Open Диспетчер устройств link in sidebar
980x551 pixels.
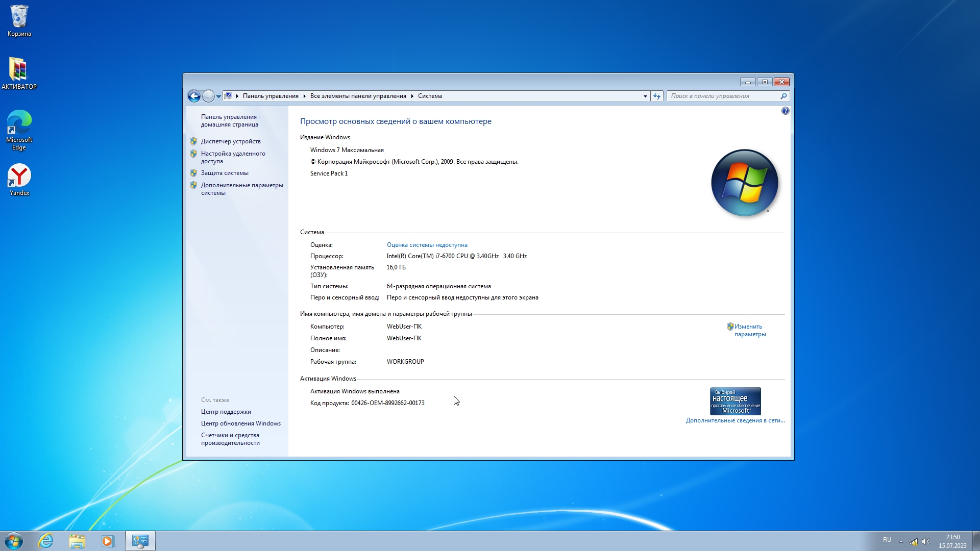pos(231,141)
